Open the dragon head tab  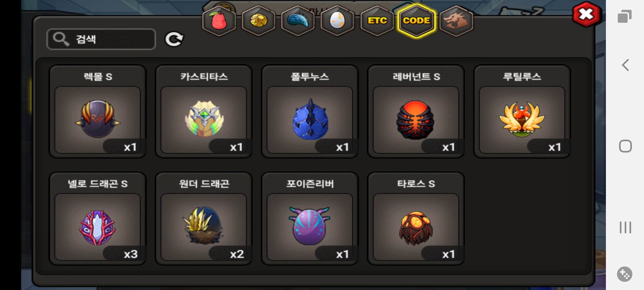pos(456,21)
